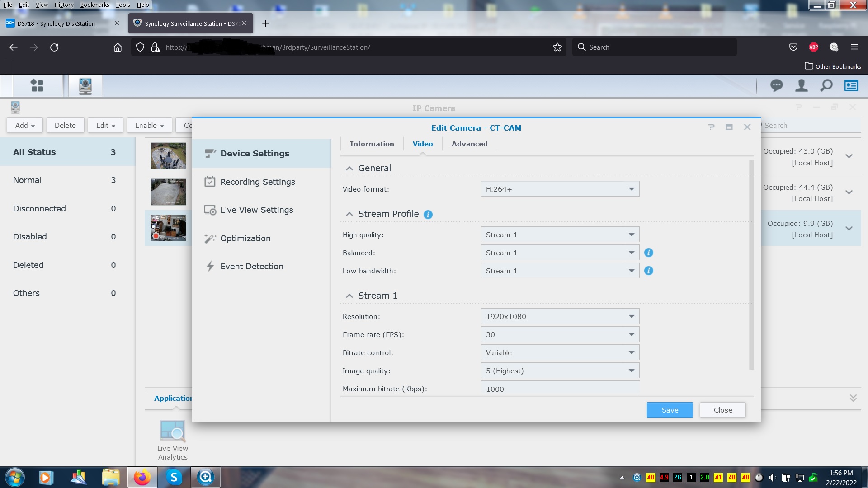Switch to the Advanced tab
The image size is (868, 488).
pyautogui.click(x=469, y=144)
